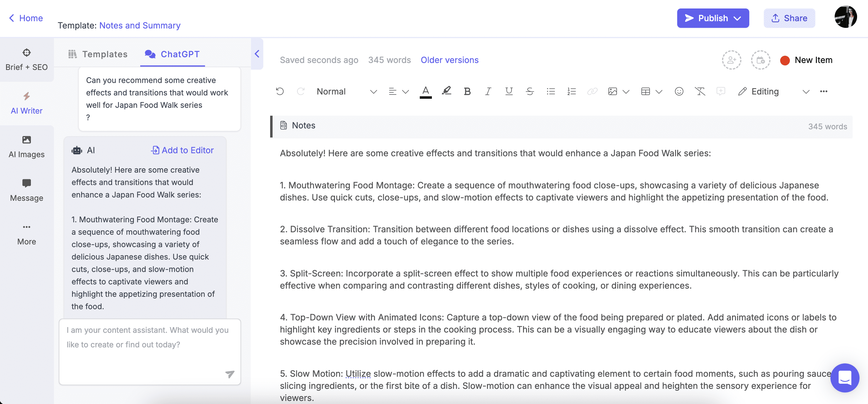Screen dimensions: 868x404
Task: Click the user prompt message bubble
Action: click(159, 99)
